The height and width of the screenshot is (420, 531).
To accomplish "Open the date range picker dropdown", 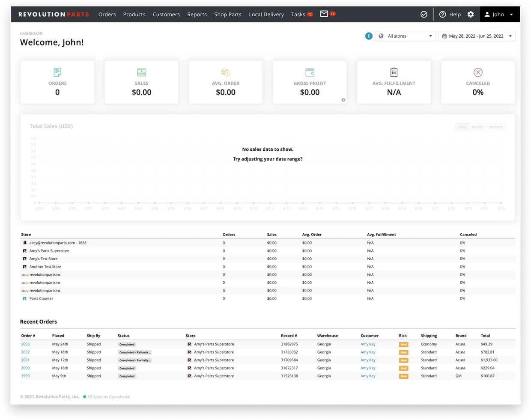I will pos(477,36).
